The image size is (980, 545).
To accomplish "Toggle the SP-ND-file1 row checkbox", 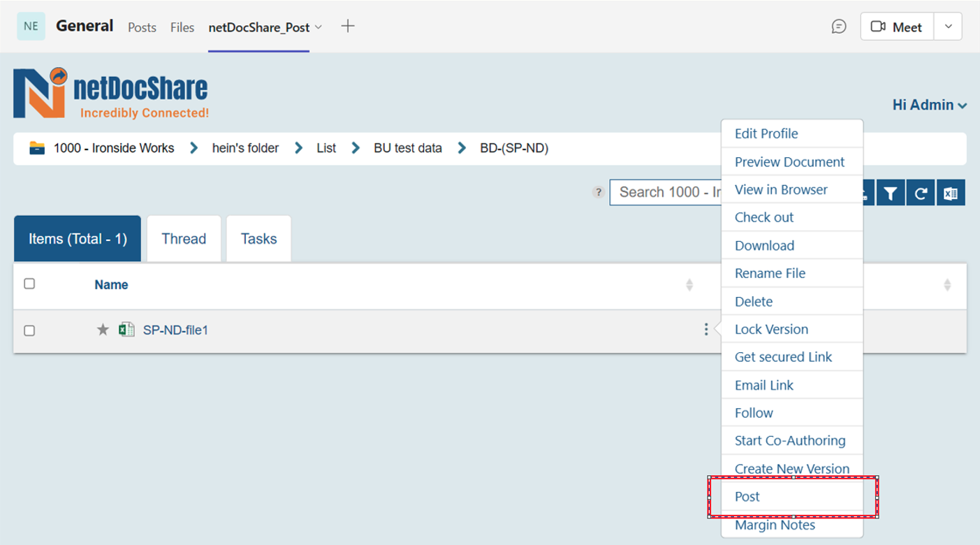I will click(x=29, y=330).
